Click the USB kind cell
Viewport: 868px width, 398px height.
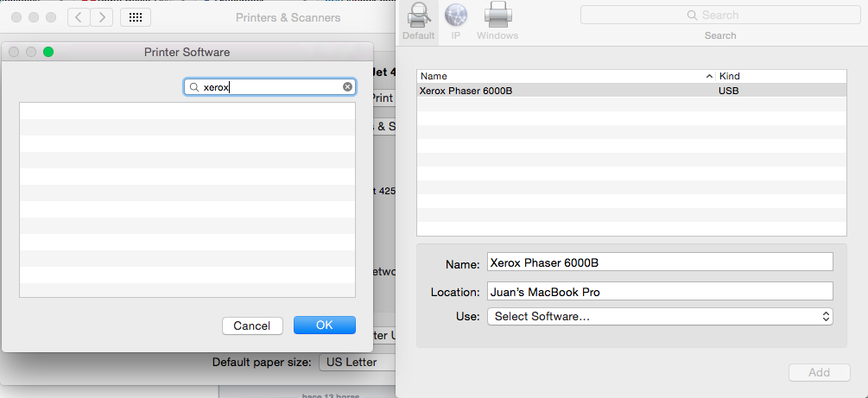tap(728, 91)
